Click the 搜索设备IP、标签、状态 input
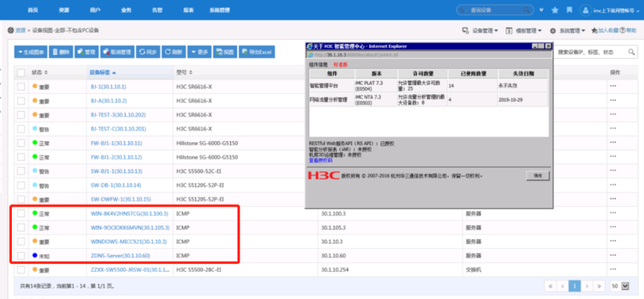The height and width of the screenshot is (299, 644). click(x=591, y=52)
